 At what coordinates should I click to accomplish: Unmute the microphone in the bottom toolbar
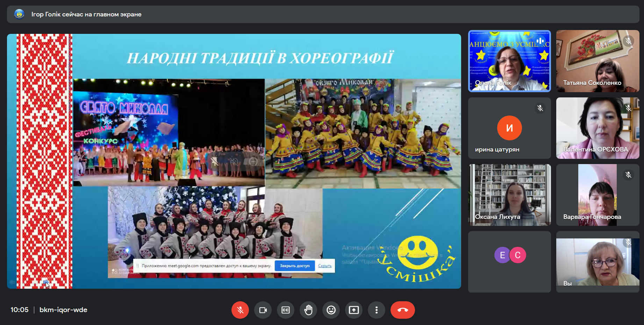point(240,310)
